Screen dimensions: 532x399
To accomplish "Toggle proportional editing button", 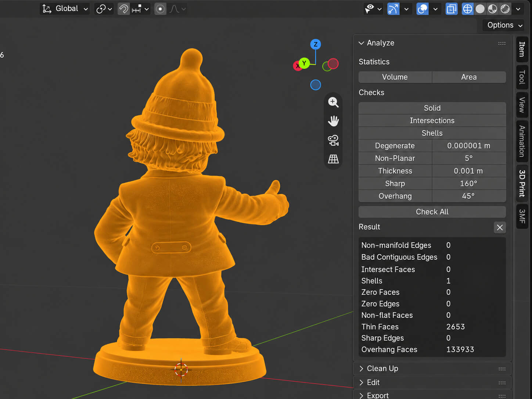I will [160, 9].
